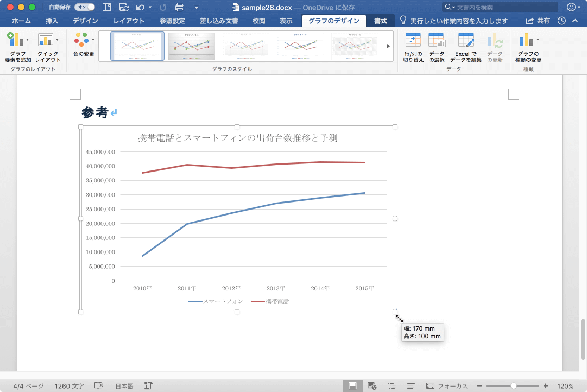
Task: Toggle the AutoSave switch
Action: 84,7
